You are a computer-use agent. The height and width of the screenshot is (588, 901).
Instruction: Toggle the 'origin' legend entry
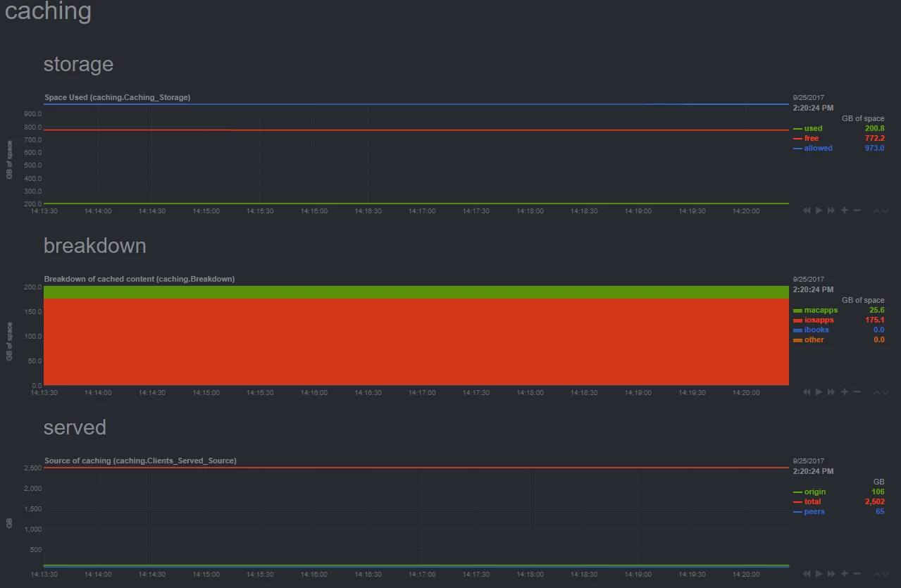point(814,492)
